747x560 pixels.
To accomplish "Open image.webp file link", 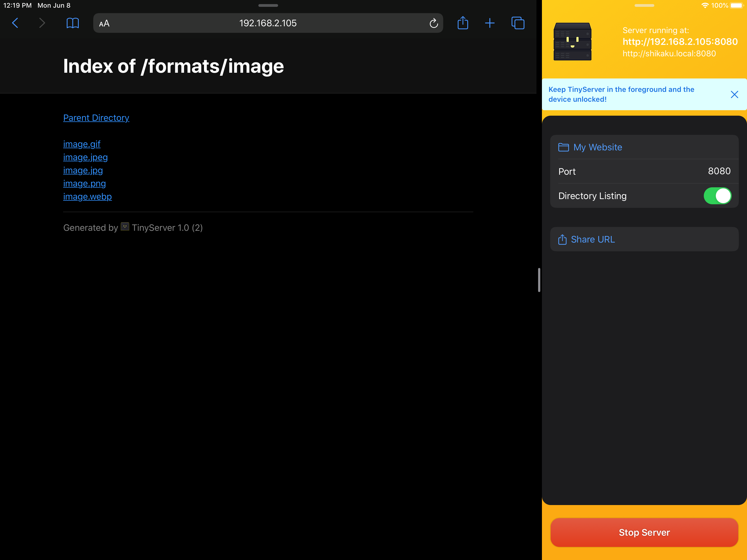I will [x=87, y=197].
